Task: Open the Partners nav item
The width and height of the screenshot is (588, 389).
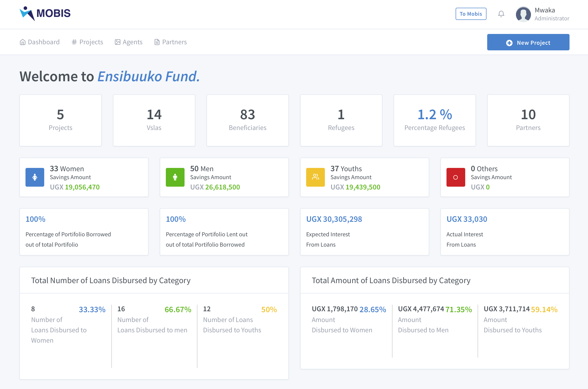Action: pos(171,42)
